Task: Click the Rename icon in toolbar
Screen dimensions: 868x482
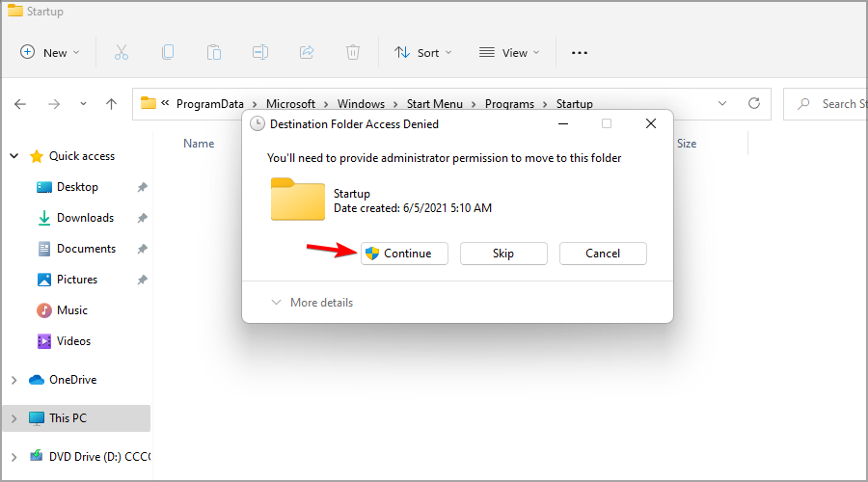Action: coord(260,53)
